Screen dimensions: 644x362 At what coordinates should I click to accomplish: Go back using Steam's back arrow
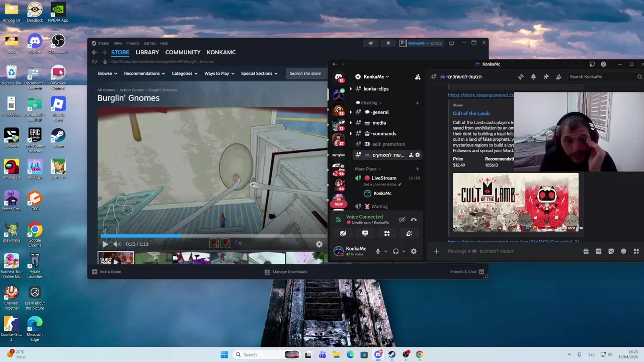point(94,52)
